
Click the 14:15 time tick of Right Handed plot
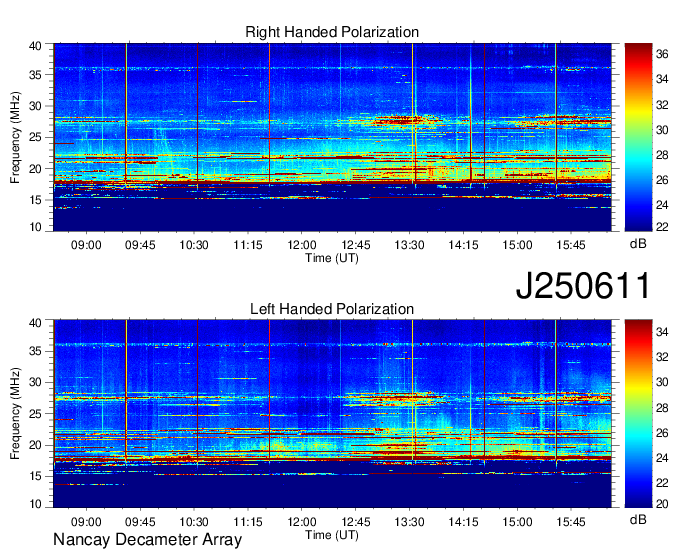coord(463,245)
